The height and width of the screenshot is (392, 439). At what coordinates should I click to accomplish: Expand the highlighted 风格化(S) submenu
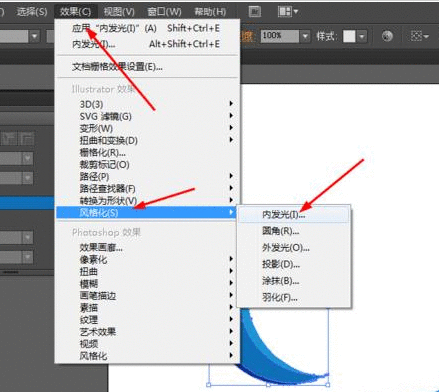coord(147,212)
